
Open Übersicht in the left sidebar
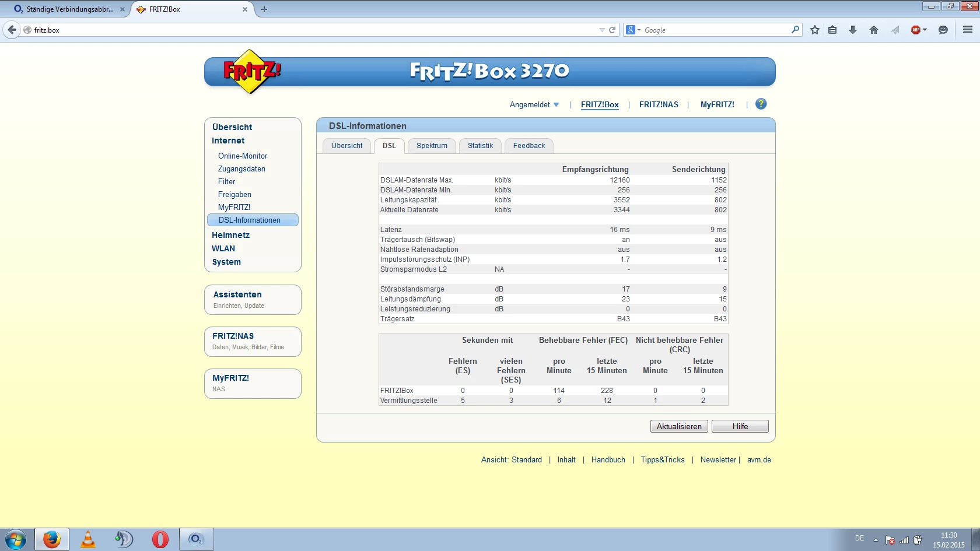pos(232,127)
